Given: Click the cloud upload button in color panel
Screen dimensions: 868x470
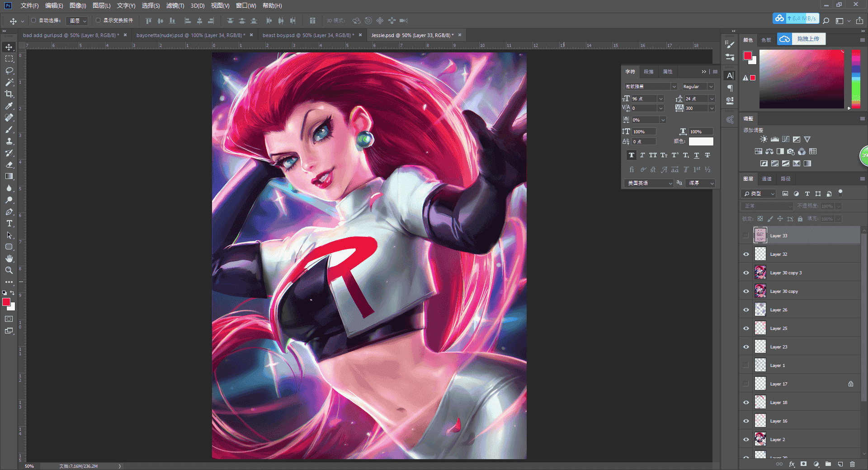Looking at the screenshot, I should [801, 39].
